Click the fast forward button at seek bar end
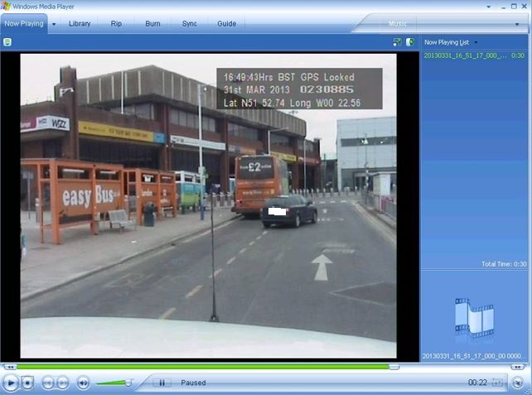Screen dimensions: 532x395 (518, 367)
